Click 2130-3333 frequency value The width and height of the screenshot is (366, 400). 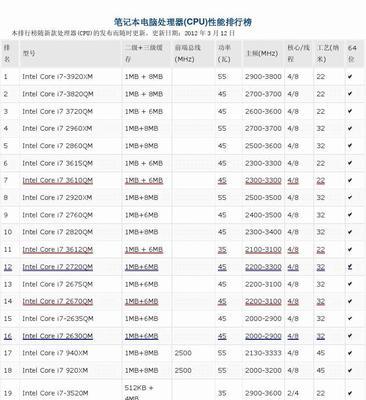(263, 353)
